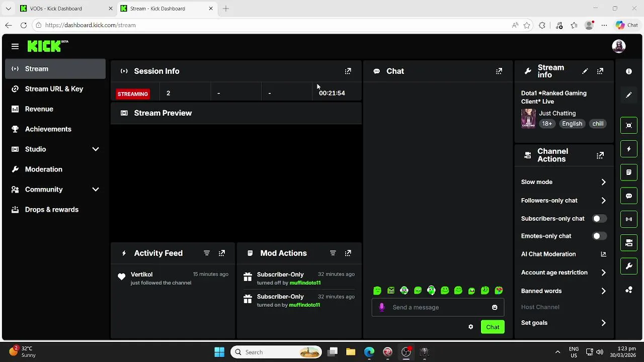This screenshot has width=644, height=362.
Task: Filter the Mod Actions list
Action: [333, 253]
